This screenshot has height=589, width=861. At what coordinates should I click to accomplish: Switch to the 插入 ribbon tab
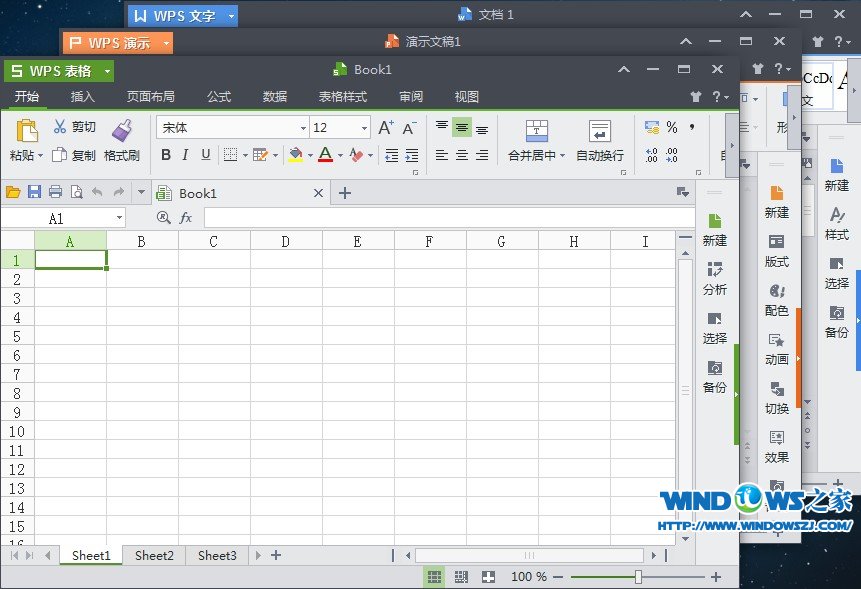83,97
